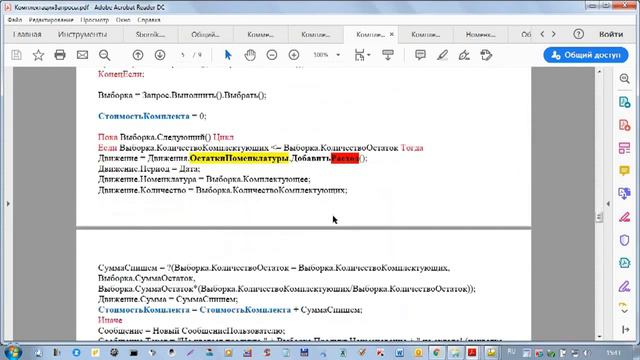
Task: Expand the left navigation pane arrow
Action: 8,203
